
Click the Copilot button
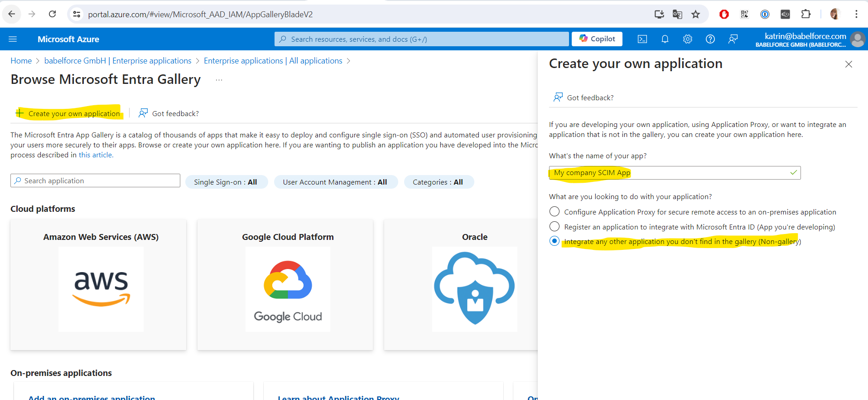point(597,39)
